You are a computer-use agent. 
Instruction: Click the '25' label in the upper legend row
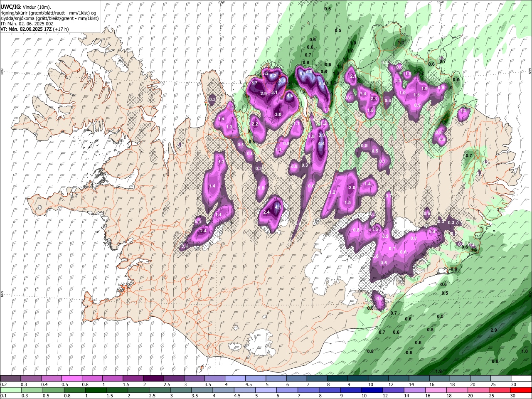493,384
